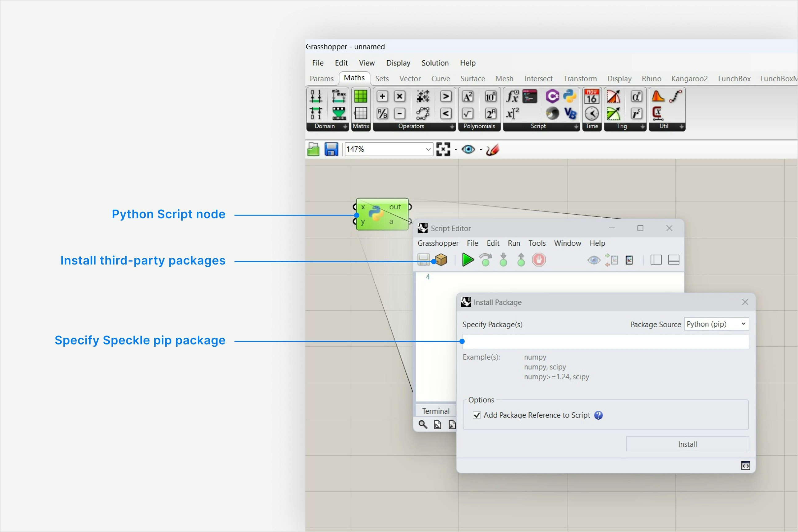Switch to the Curve component tab
798x532 pixels.
pos(440,79)
